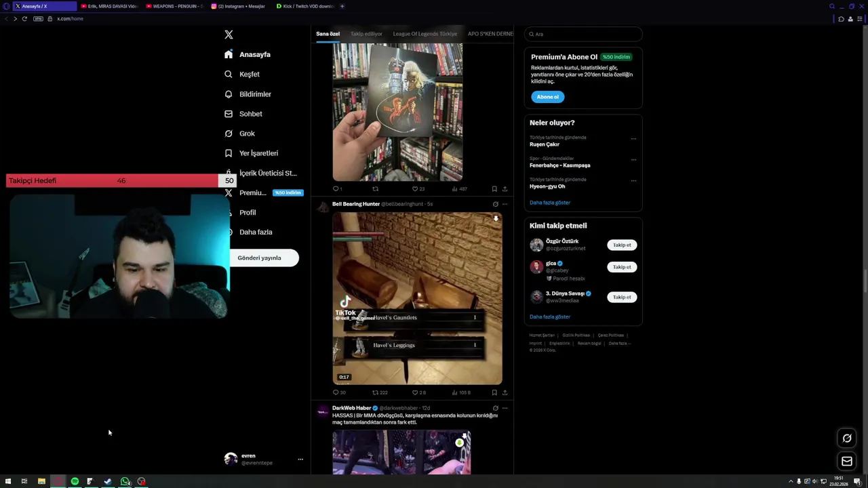Open floating Grok button bottom-right
The width and height of the screenshot is (868, 488).
click(x=847, y=438)
